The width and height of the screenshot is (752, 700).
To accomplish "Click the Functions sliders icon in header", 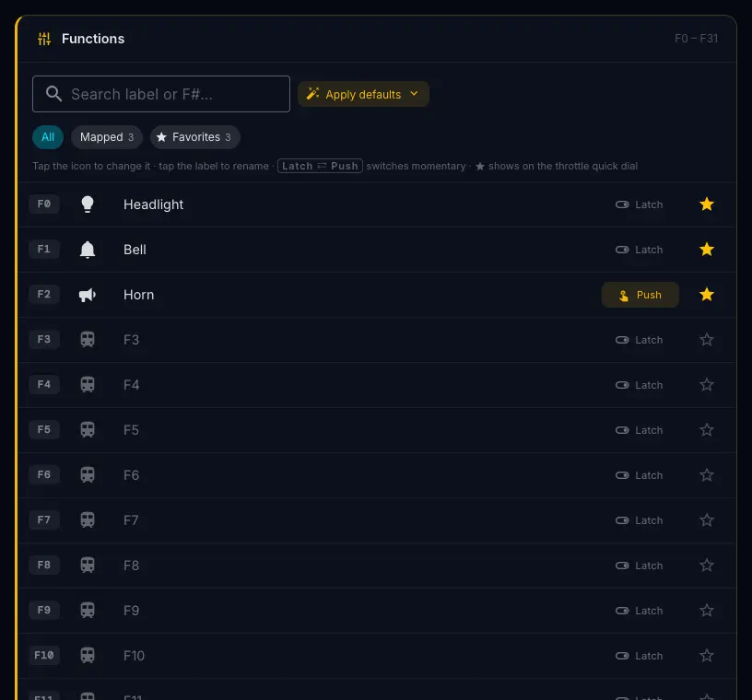I will click(44, 39).
